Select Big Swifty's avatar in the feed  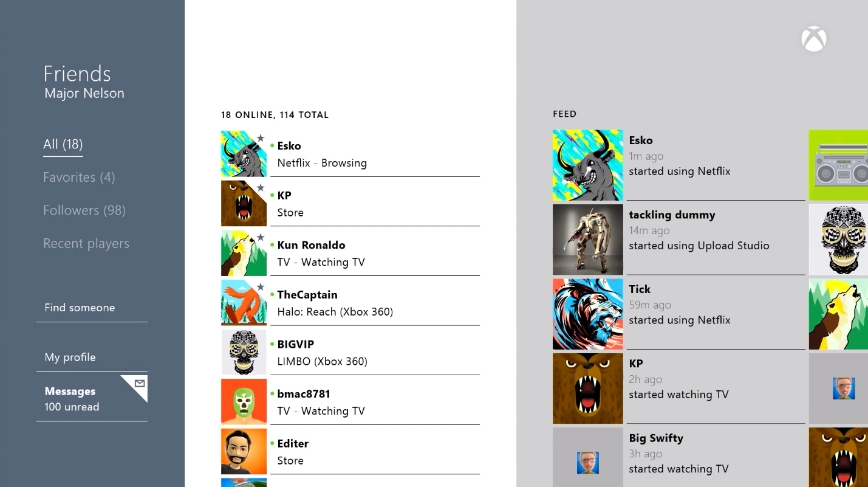(x=588, y=457)
